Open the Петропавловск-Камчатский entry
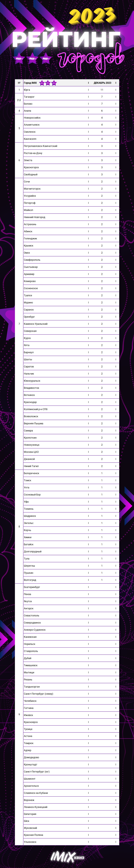 [40, 146]
